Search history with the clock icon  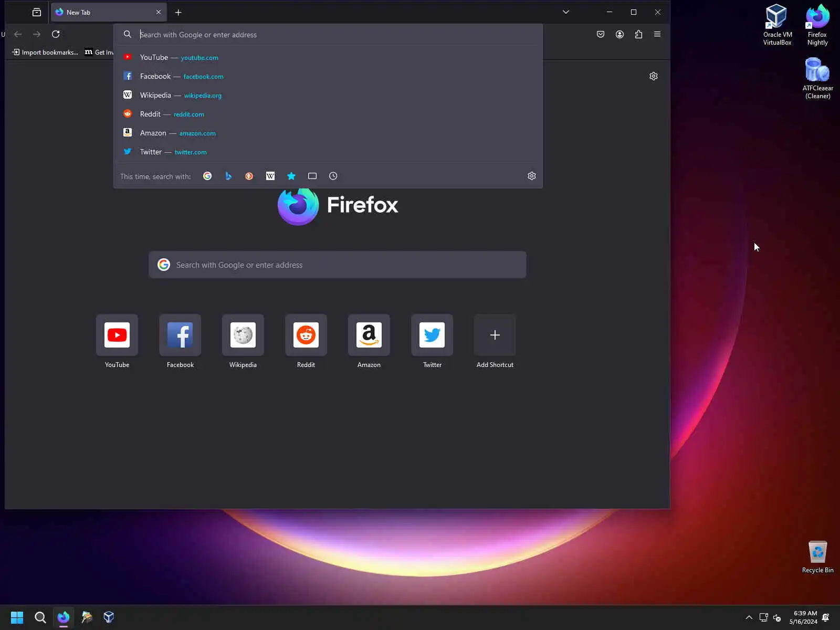pyautogui.click(x=333, y=176)
